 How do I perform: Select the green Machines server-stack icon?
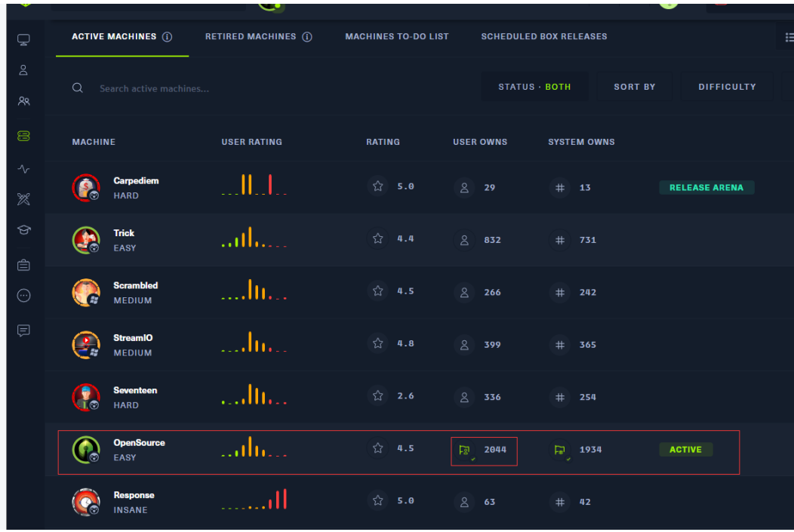point(23,136)
